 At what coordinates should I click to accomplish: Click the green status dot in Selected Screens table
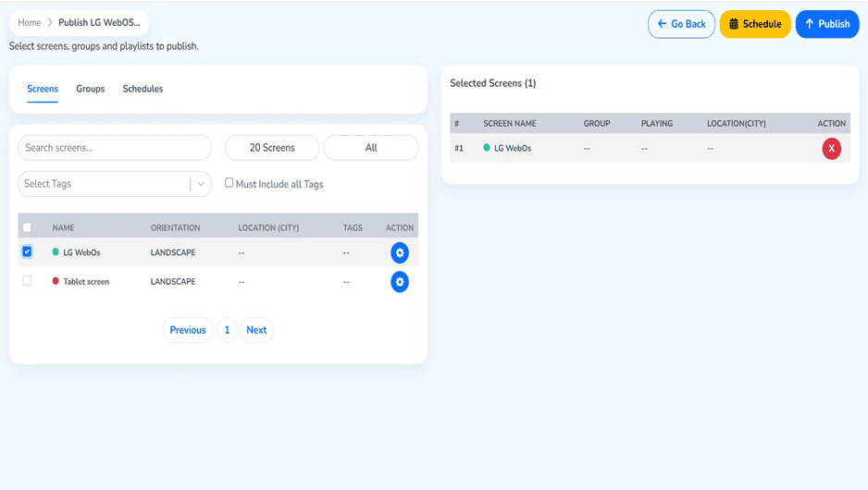(x=487, y=148)
